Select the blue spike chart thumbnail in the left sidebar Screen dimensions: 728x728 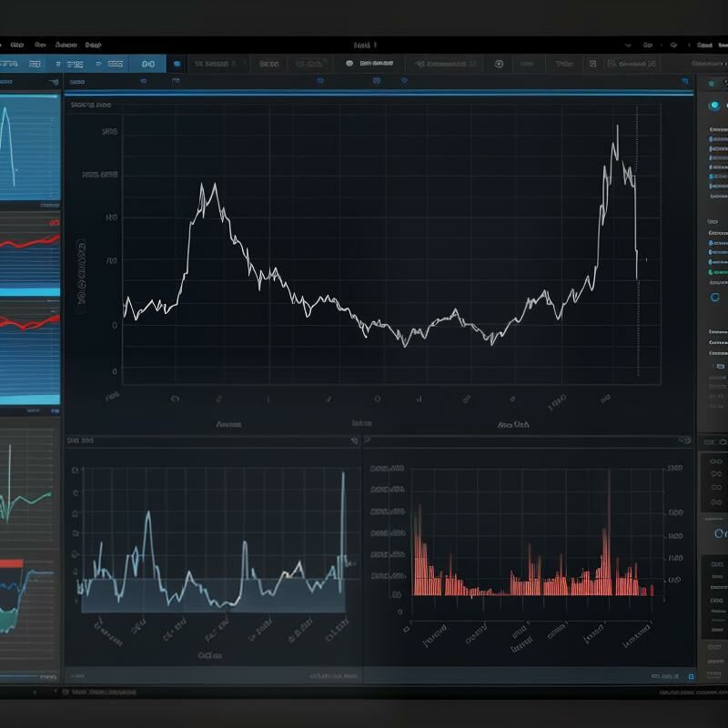29,146
